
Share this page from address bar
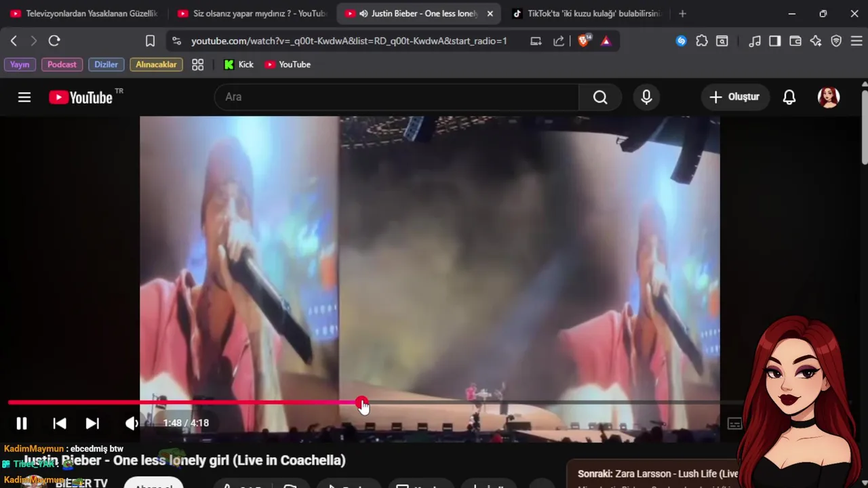[x=559, y=41]
